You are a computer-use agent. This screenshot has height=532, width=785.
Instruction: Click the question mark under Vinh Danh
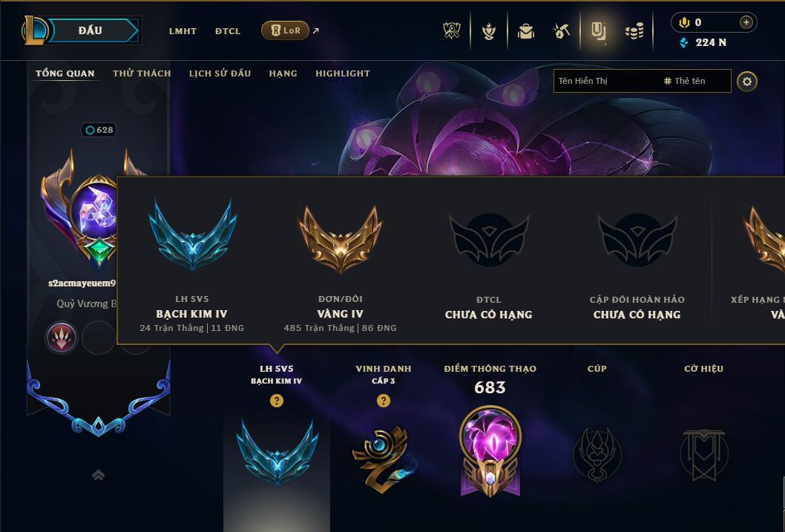383,401
